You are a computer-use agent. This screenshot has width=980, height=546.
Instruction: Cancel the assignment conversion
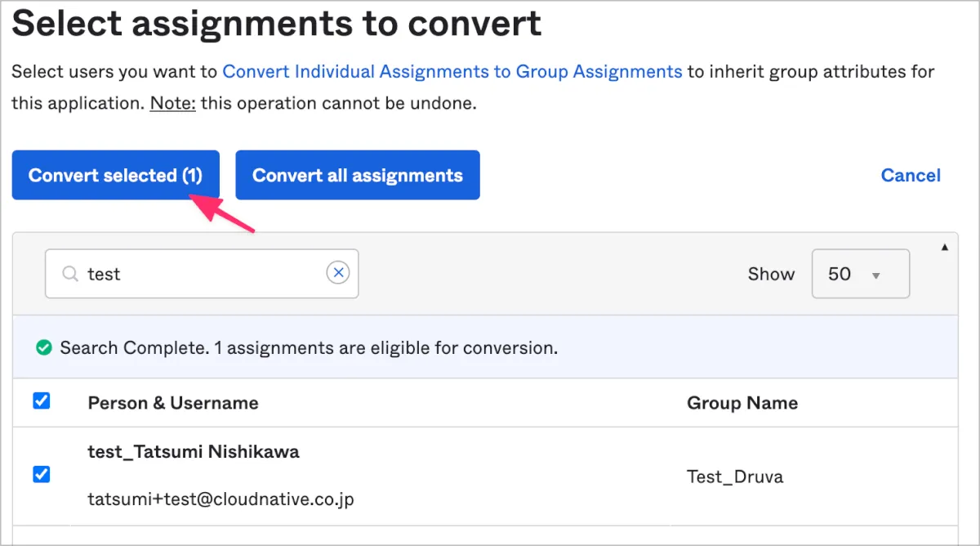(910, 175)
